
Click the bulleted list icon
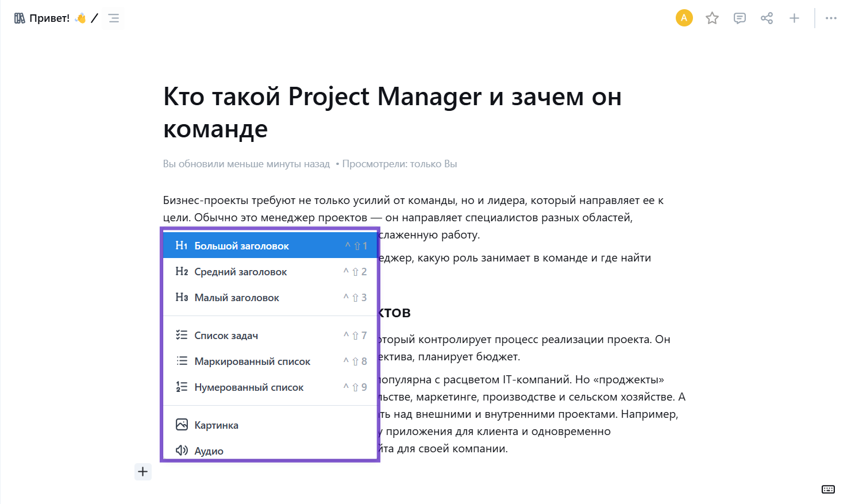[182, 361]
